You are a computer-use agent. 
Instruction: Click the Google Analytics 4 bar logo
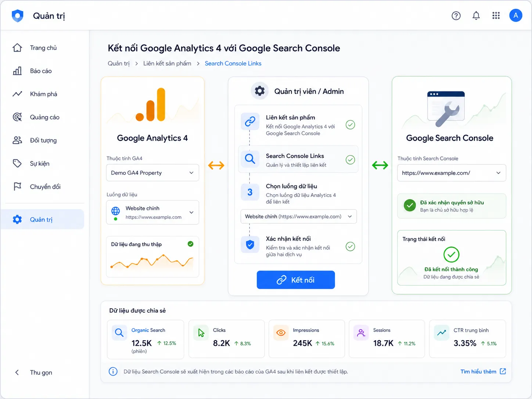[x=151, y=105]
